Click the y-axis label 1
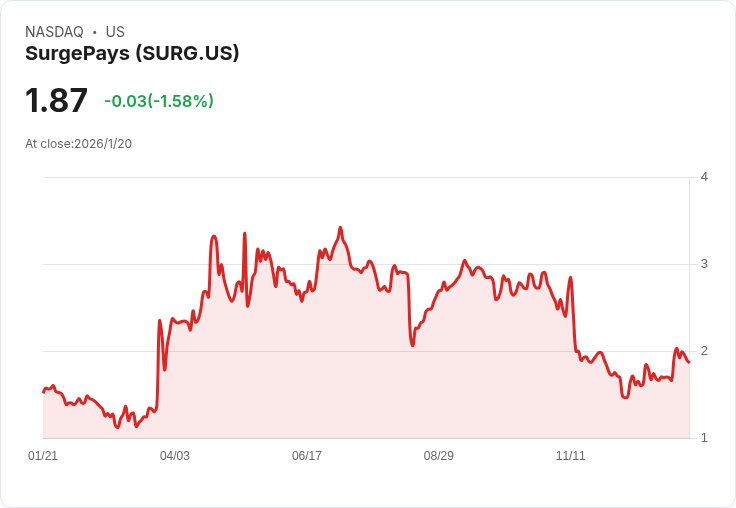This screenshot has height=508, width=736. point(704,438)
